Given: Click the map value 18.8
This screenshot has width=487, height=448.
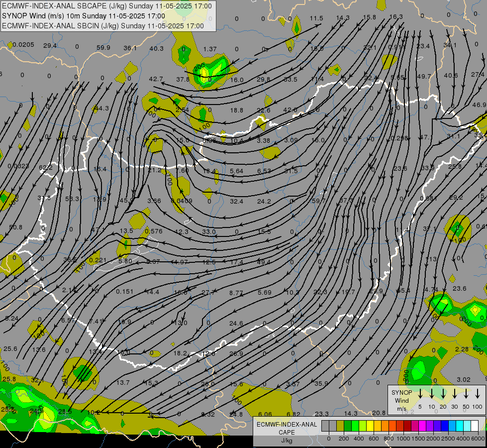Looking at the screenshot, I should 237,111.
